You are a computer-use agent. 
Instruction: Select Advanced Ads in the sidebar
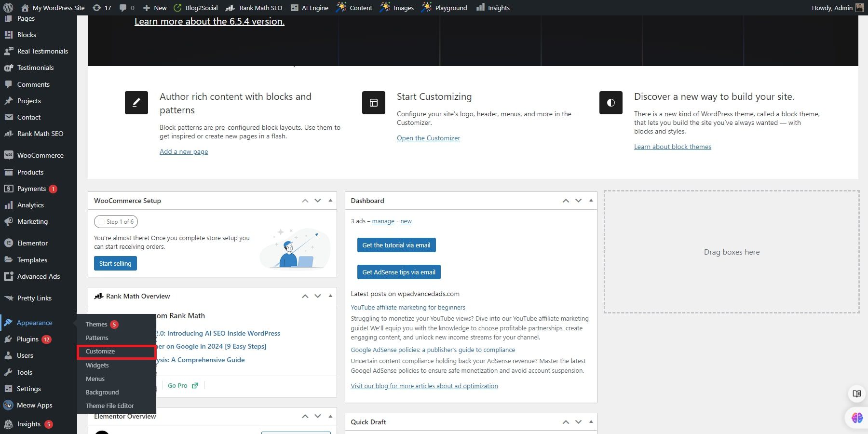tap(39, 276)
